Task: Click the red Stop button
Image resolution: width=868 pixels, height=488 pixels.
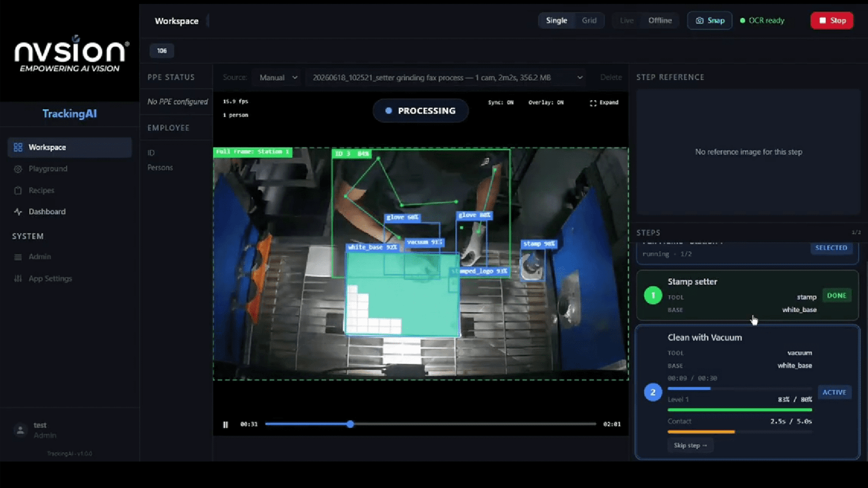Action: 832,21
